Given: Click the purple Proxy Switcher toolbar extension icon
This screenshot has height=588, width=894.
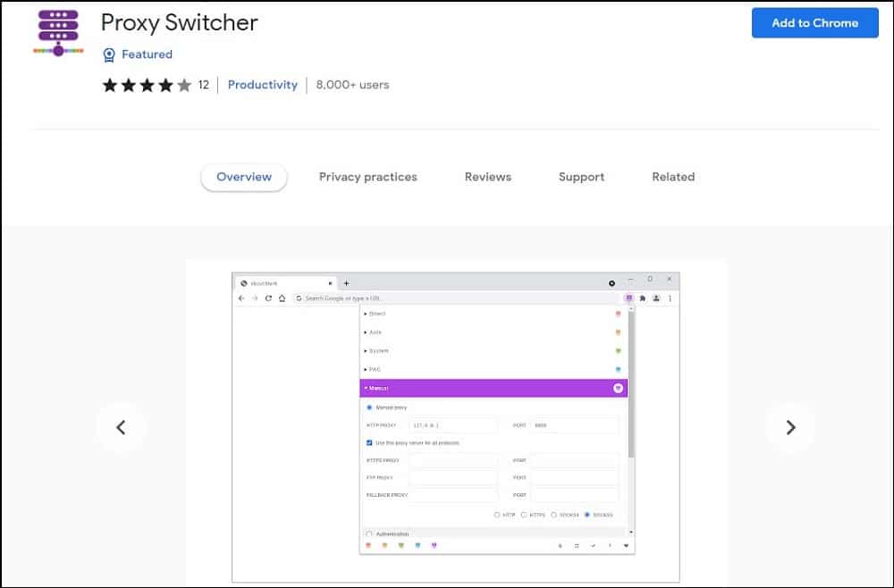Looking at the screenshot, I should pos(629,298).
